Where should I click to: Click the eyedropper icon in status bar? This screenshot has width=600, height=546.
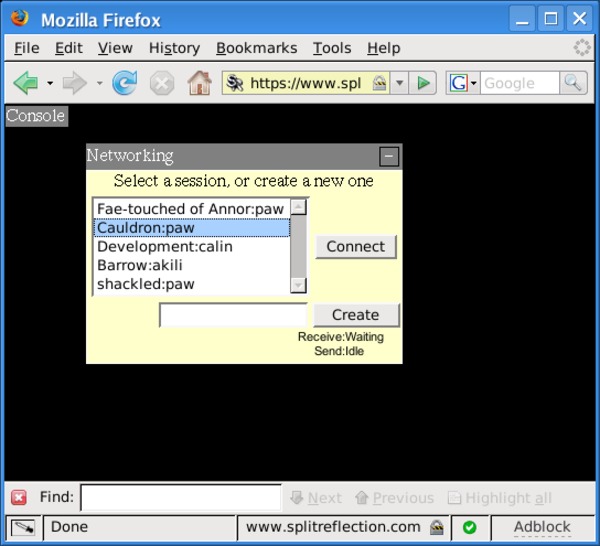point(23,528)
